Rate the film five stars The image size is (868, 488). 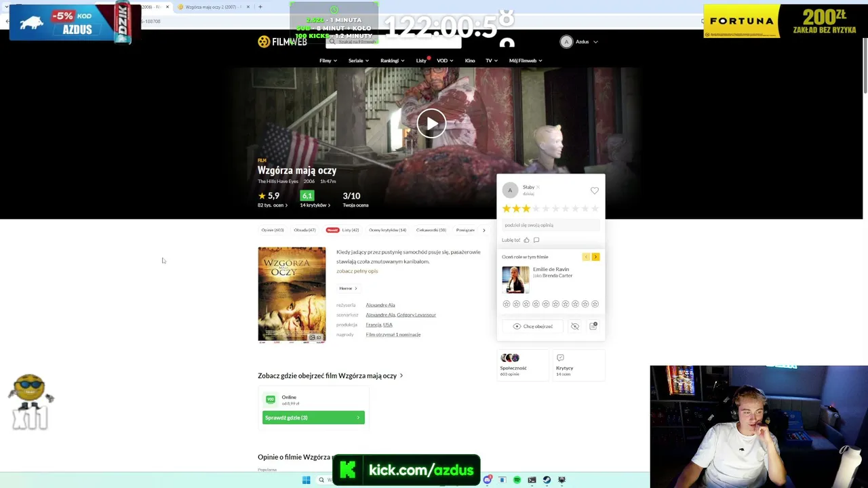(x=546, y=209)
